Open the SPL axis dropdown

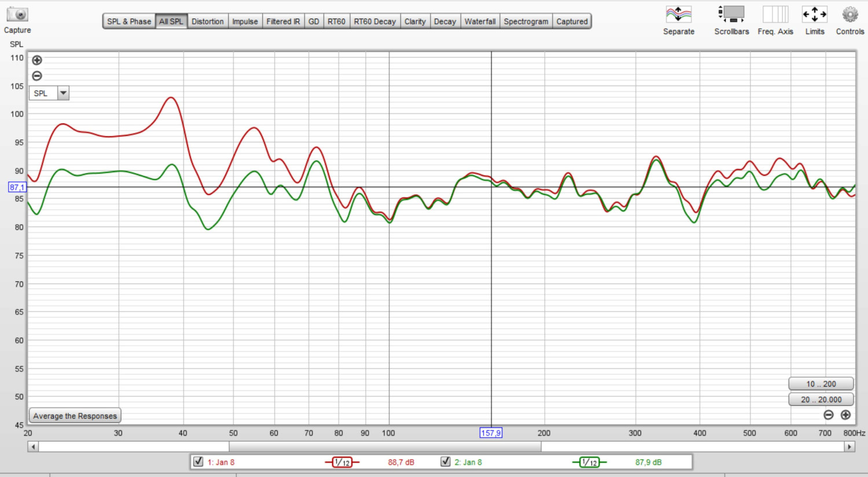click(x=63, y=93)
